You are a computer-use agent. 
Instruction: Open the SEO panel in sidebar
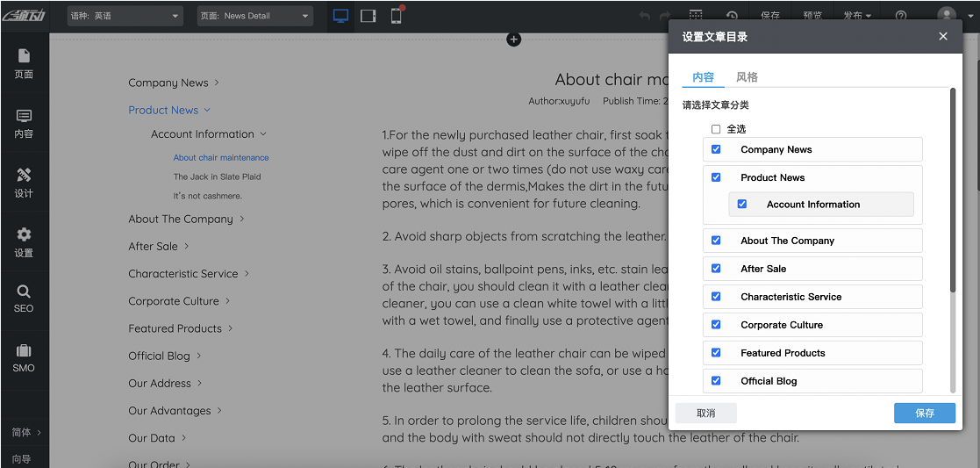point(24,299)
